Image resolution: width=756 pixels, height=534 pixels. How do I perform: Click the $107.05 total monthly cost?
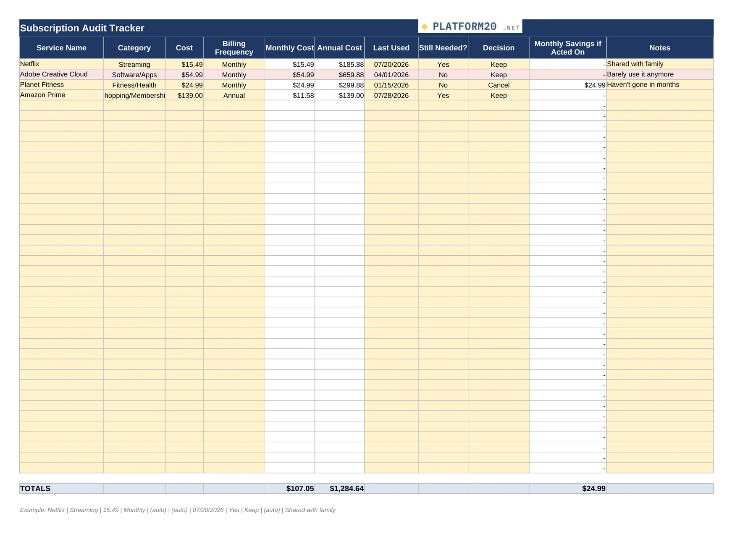(x=290, y=489)
